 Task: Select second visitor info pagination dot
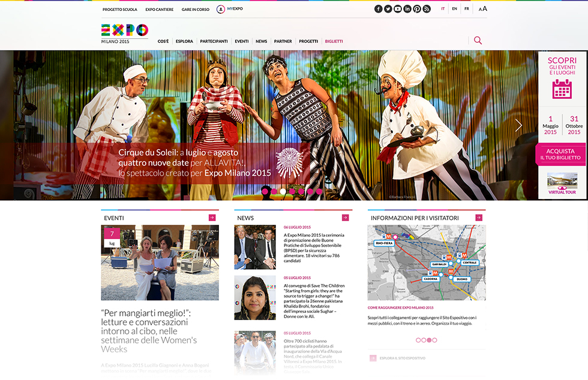coord(424,340)
